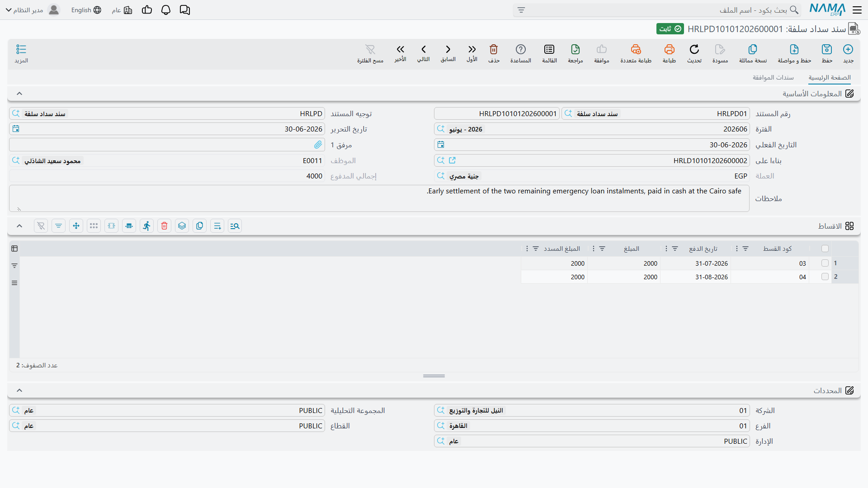Go to السابق (Previous) record

448,49
